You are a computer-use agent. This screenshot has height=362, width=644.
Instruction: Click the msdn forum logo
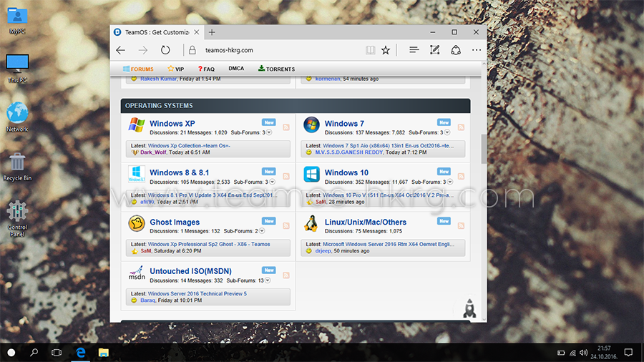[137, 273]
